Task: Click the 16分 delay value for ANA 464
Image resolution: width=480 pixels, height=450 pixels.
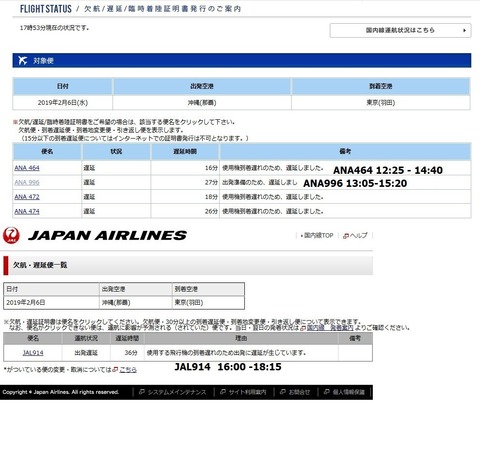Action: [211, 168]
